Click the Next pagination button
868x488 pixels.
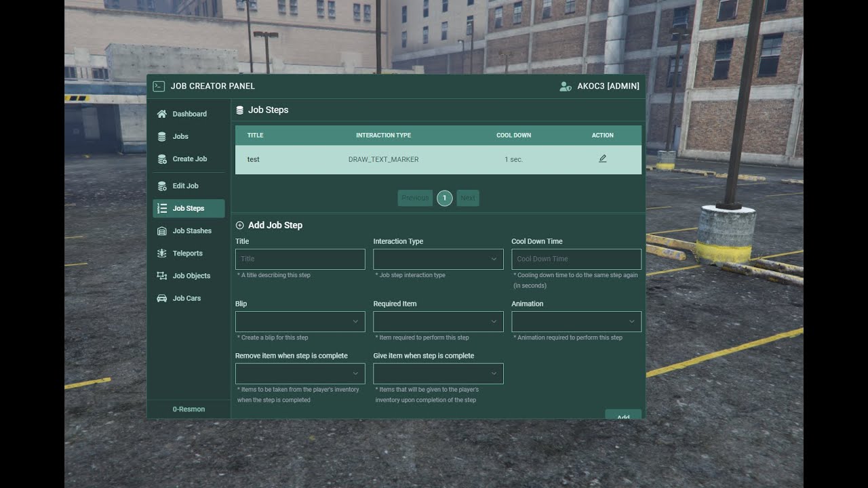click(468, 198)
